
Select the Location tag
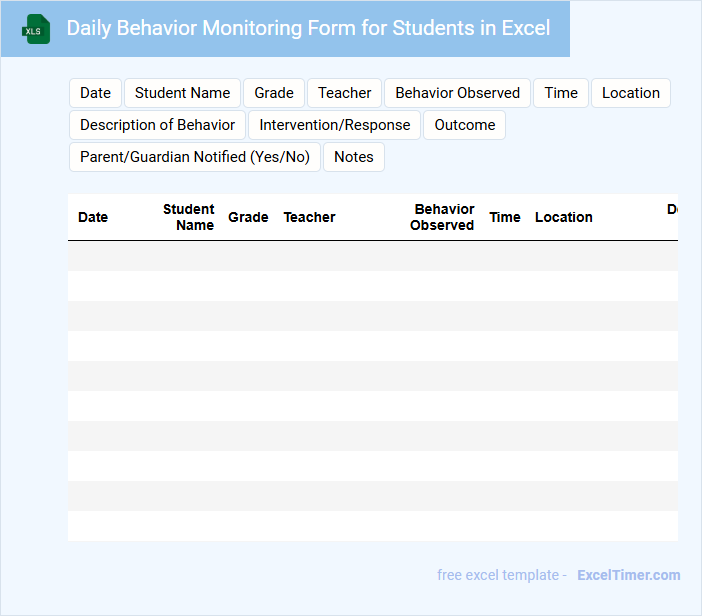pyautogui.click(x=630, y=93)
